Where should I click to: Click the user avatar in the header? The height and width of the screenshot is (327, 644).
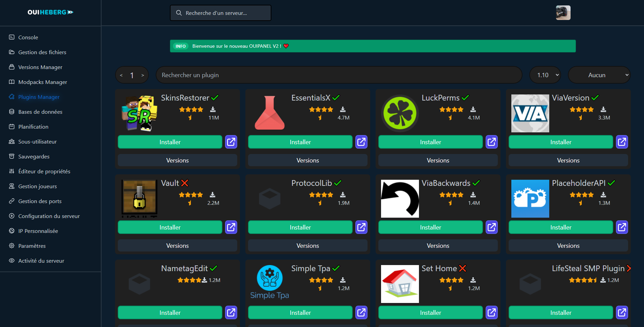(563, 13)
